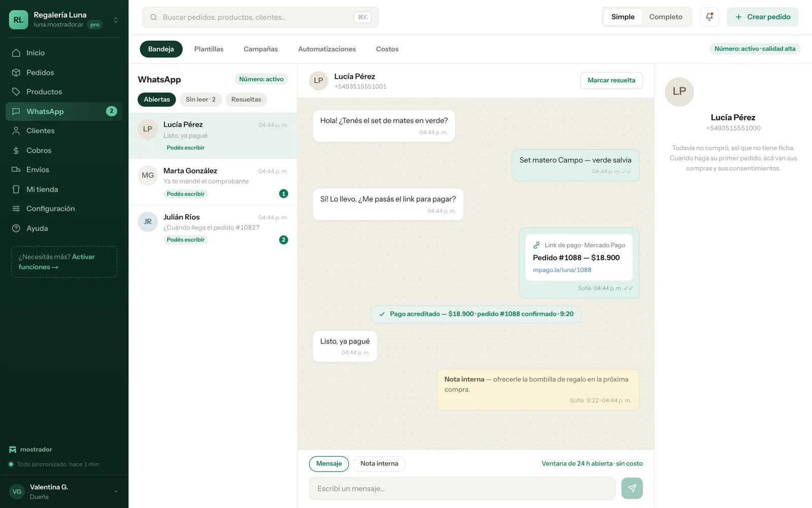The image size is (812, 508).
Task: Click the Productos tag icon
Action: (16, 92)
